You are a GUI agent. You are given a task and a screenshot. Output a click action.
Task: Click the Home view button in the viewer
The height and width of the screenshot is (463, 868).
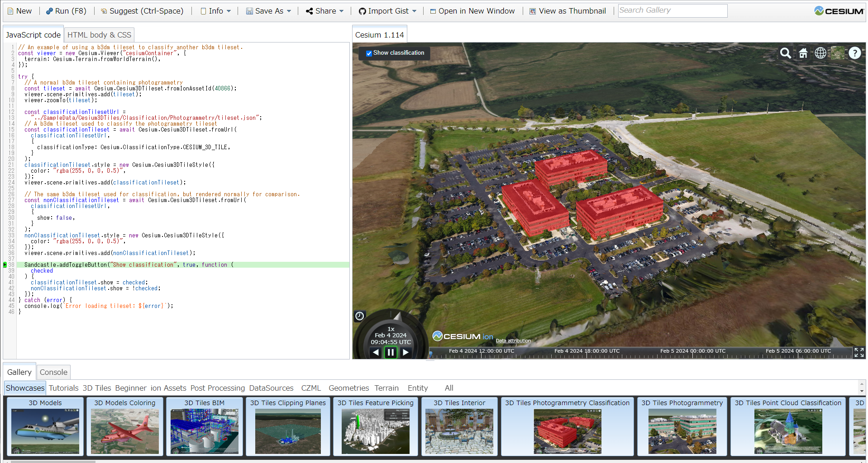pos(803,53)
